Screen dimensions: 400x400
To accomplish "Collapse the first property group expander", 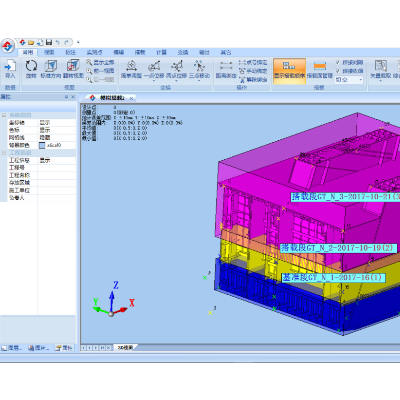I will click(4, 115).
